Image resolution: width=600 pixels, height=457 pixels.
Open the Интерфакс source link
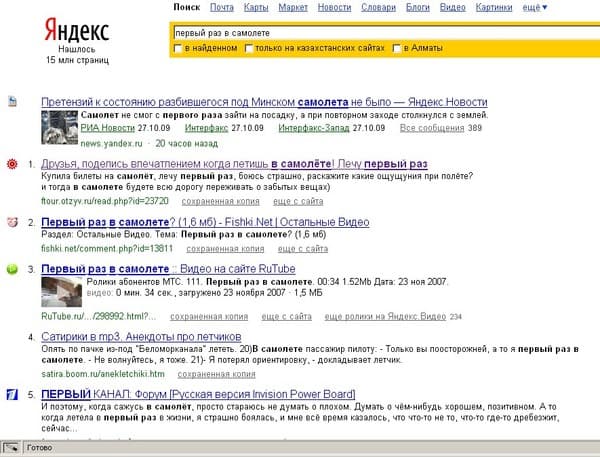click(x=207, y=128)
